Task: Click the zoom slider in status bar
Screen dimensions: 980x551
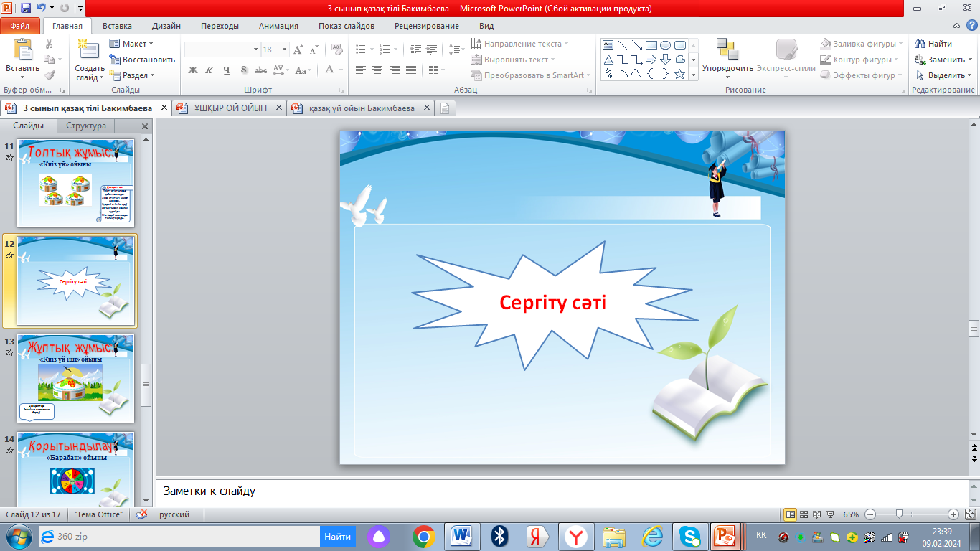Action: [x=899, y=514]
